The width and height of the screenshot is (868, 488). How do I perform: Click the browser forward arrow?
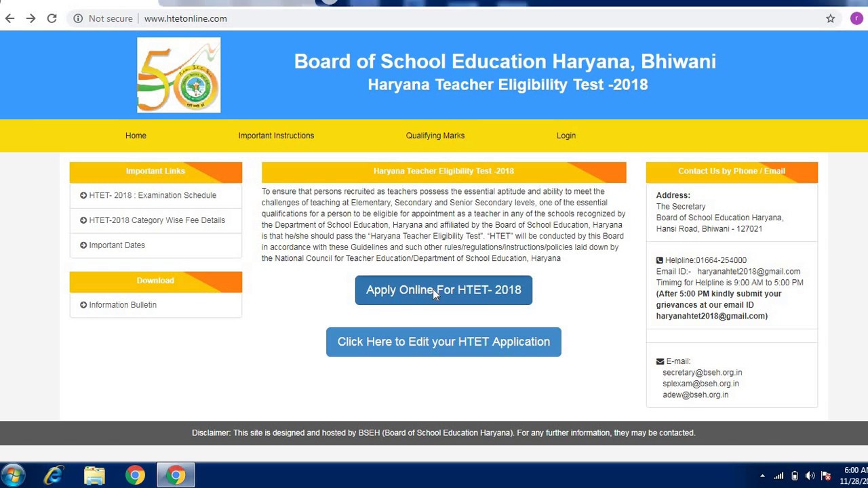click(31, 18)
